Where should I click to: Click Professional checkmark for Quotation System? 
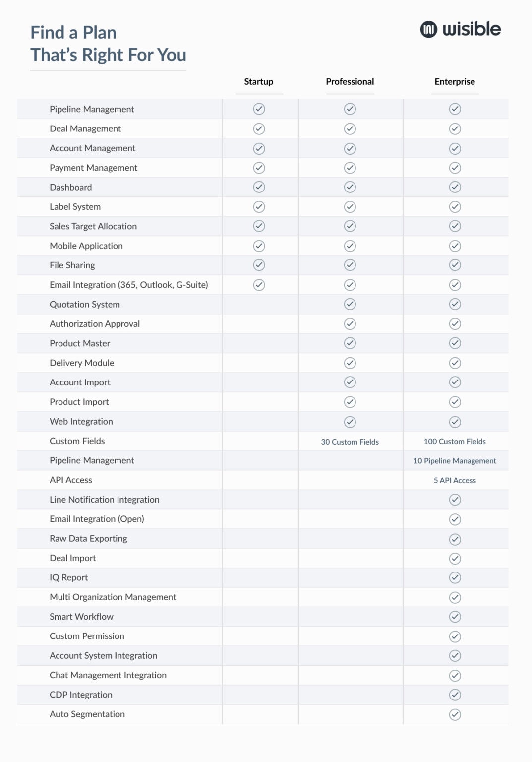click(350, 304)
